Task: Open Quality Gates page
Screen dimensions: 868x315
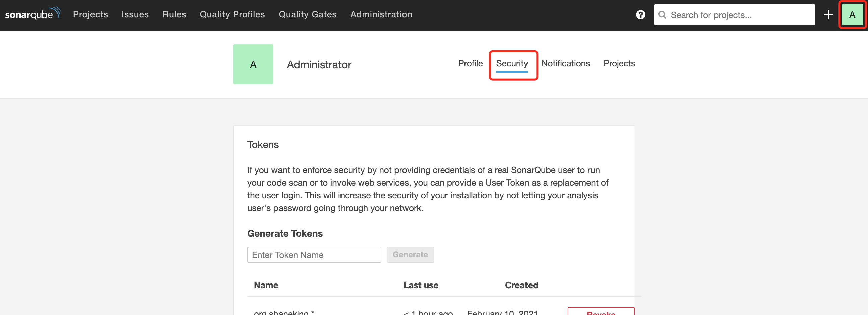Action: tap(307, 14)
